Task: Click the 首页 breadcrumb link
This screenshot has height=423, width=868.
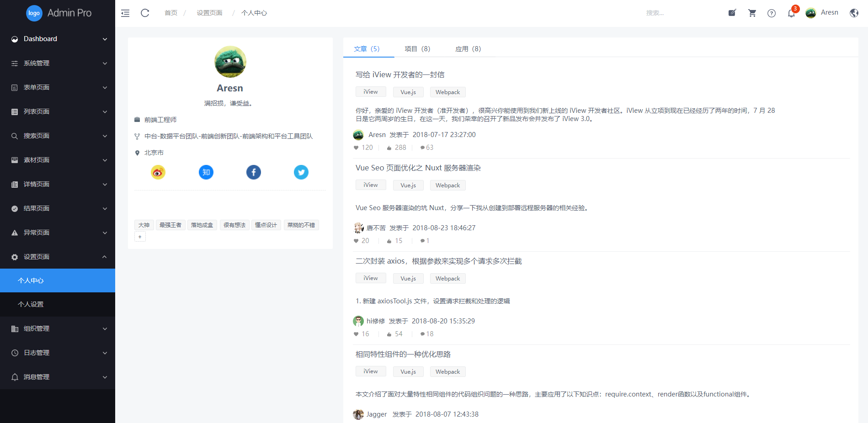Action: coord(170,13)
